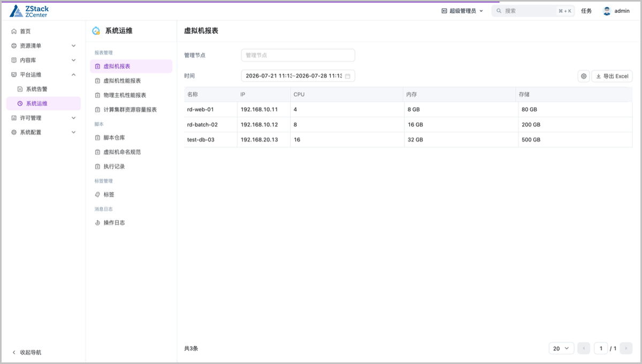Viewport: 642px width, 364px height.
Task: Open the 标签 entry under 标签管理
Action: coord(131,195)
